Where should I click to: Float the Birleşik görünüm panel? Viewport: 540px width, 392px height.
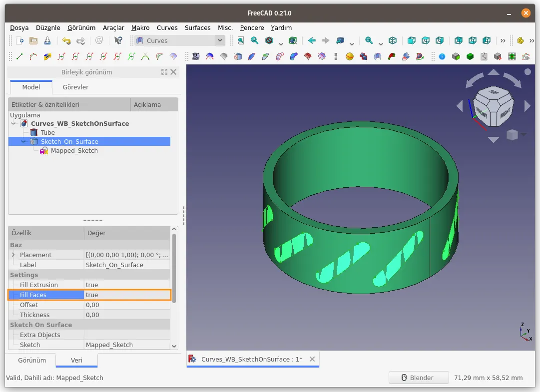pos(164,72)
